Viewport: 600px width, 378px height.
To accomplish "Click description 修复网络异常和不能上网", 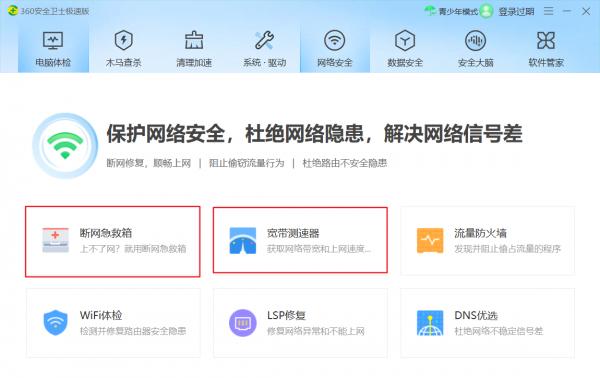I will (316, 331).
